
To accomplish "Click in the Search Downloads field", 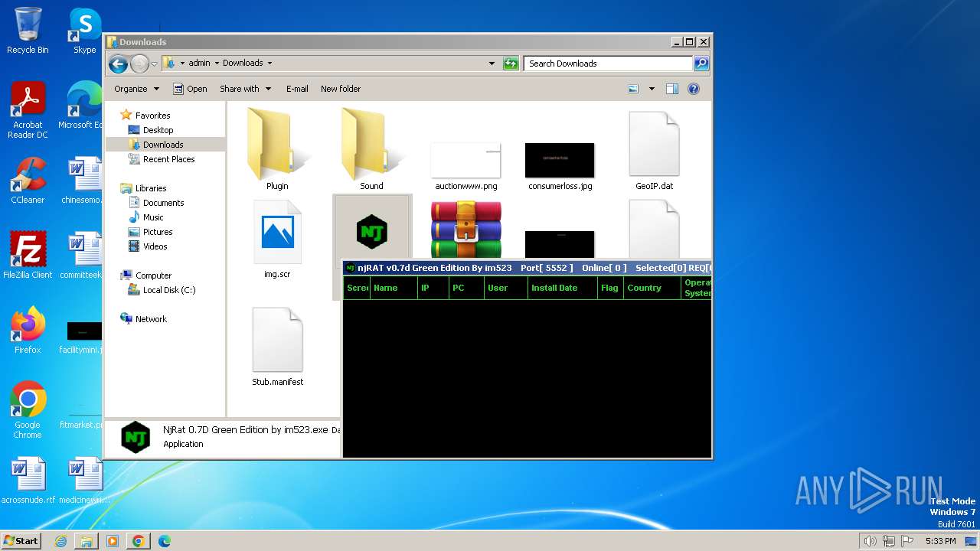I will (x=609, y=64).
